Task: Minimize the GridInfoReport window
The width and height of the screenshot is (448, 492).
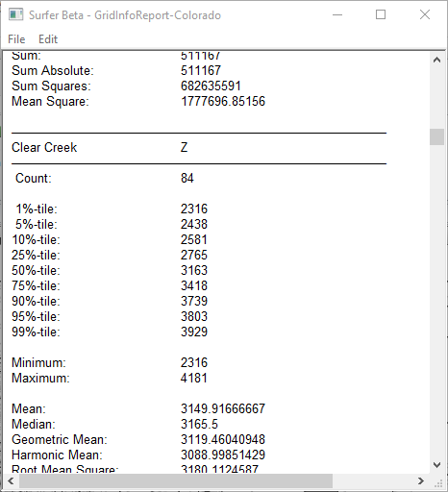Action: [337, 14]
